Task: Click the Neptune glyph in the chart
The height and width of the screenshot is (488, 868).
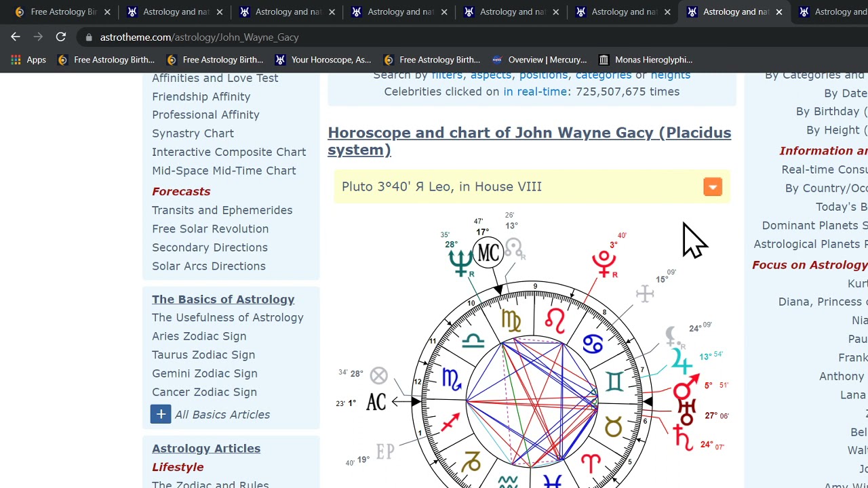Action: (x=460, y=262)
